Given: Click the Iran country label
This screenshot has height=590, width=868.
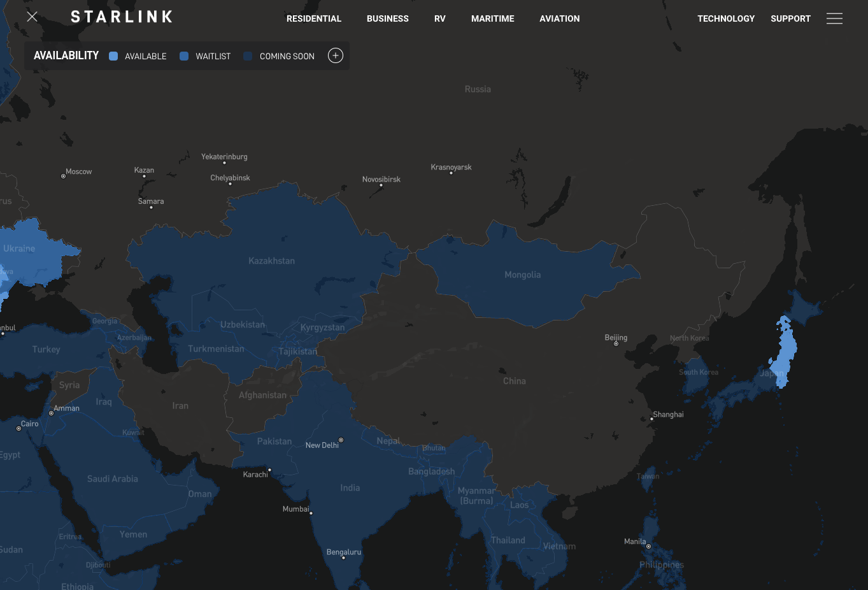Looking at the screenshot, I should pos(180,406).
